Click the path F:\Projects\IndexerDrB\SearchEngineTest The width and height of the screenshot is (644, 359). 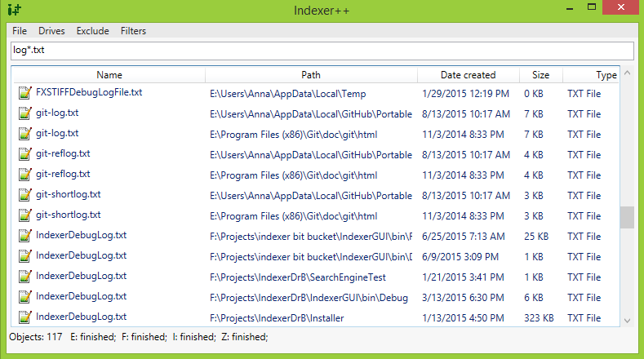tap(298, 277)
